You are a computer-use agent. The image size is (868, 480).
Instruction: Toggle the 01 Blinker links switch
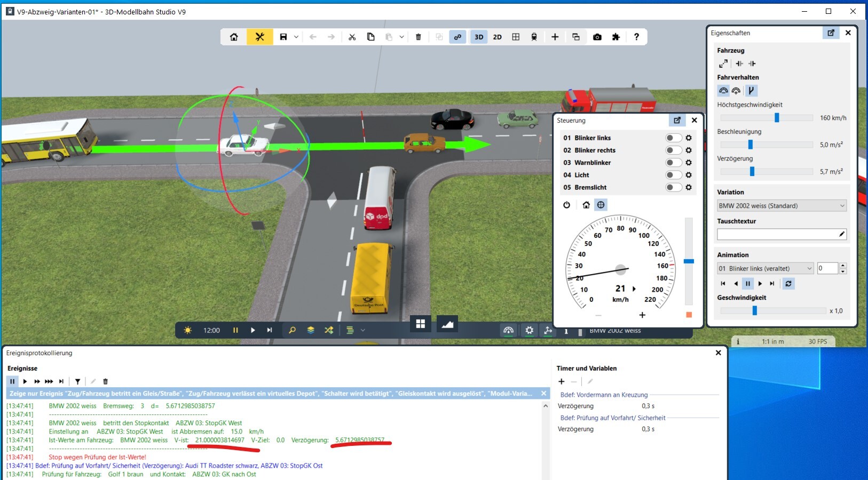[673, 138]
